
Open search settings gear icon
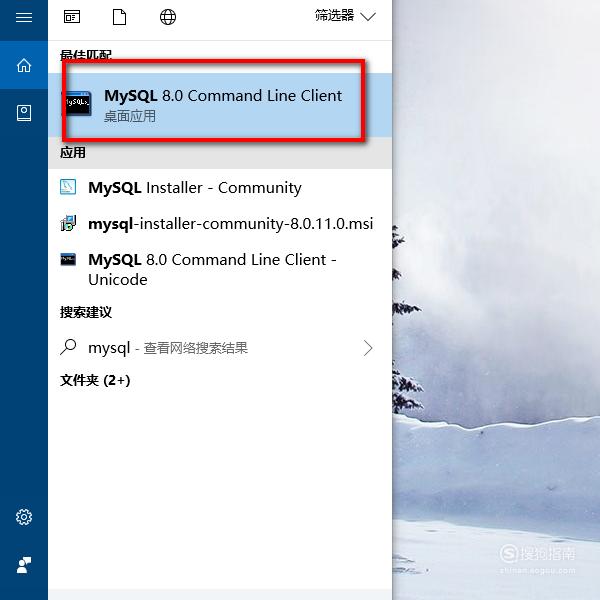coord(24,517)
